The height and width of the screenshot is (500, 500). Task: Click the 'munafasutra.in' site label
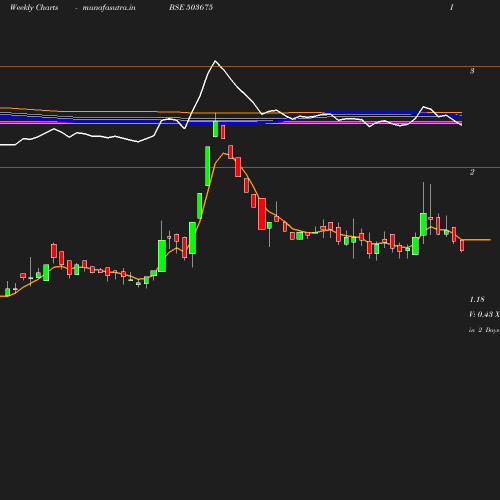pyautogui.click(x=109, y=8)
